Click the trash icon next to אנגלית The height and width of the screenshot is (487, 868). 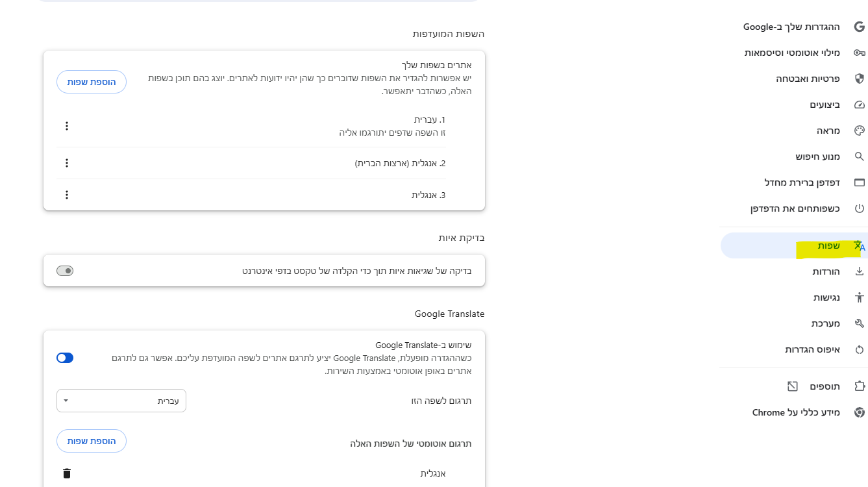click(66, 473)
